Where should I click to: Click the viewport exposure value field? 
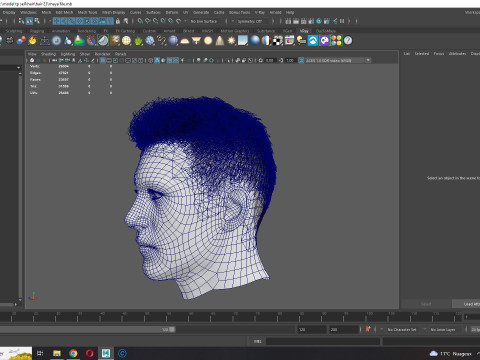point(270,60)
